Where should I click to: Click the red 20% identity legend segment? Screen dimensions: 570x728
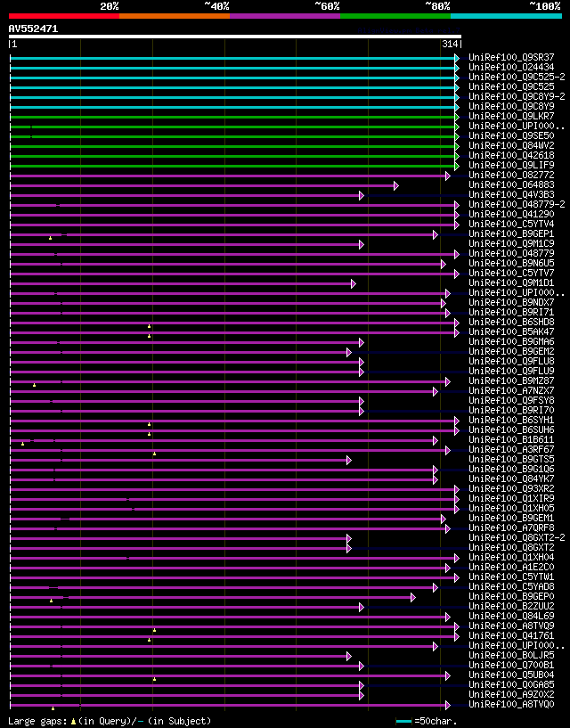[64, 16]
